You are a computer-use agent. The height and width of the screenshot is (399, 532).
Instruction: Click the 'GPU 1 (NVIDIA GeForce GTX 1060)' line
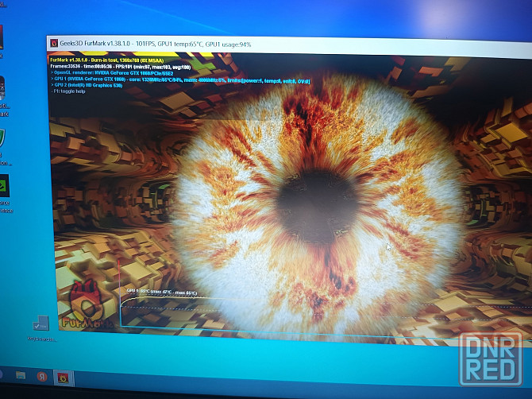point(180,79)
